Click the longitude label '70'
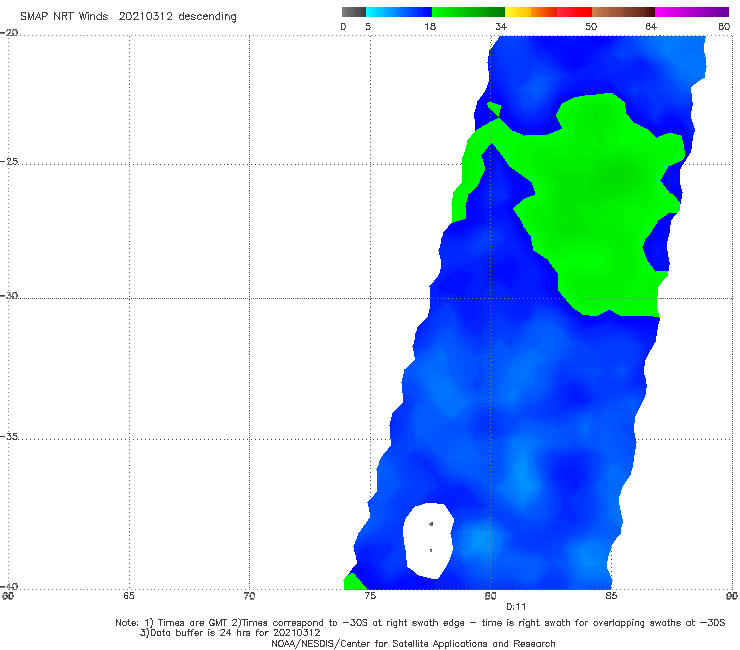Screen dimensions: 740x650 pyautogui.click(x=249, y=596)
